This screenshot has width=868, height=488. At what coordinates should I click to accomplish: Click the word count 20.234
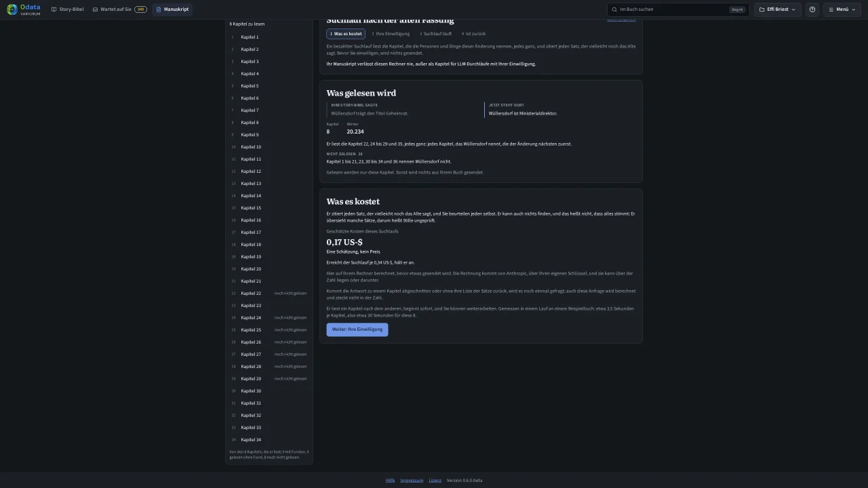point(355,131)
